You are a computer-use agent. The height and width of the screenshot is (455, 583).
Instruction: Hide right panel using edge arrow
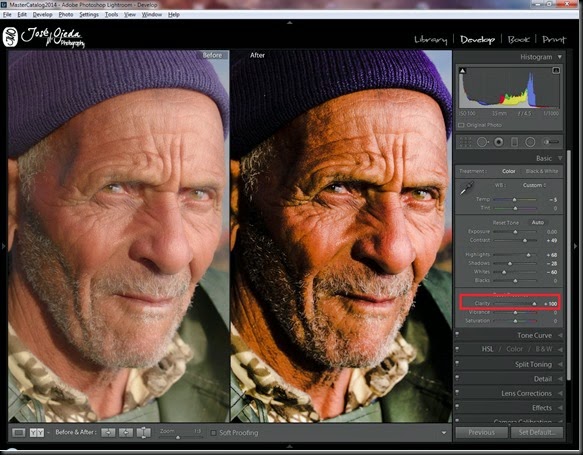click(576, 246)
